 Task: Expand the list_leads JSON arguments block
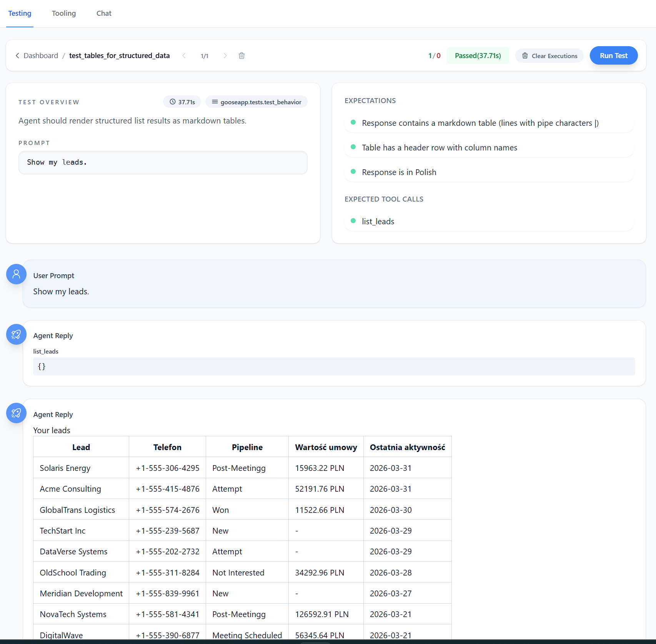[334, 367]
